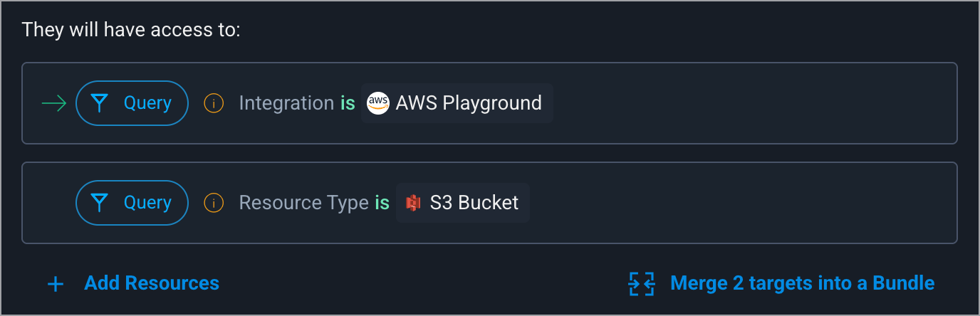
Task: Change the "is" operator for Integration
Action: [348, 103]
